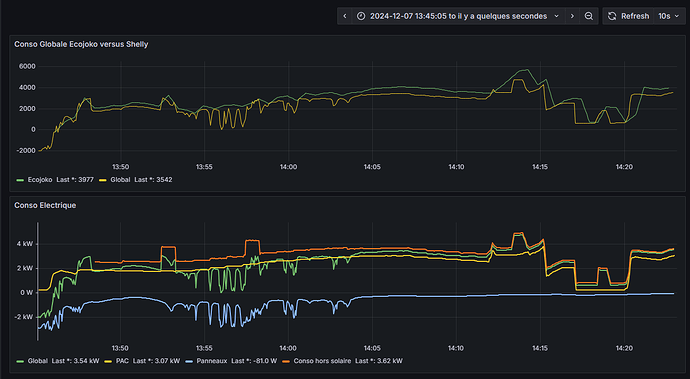Click 'Last *: 3.07 kW' legend value
This screenshot has width=690, height=379.
tap(156, 361)
